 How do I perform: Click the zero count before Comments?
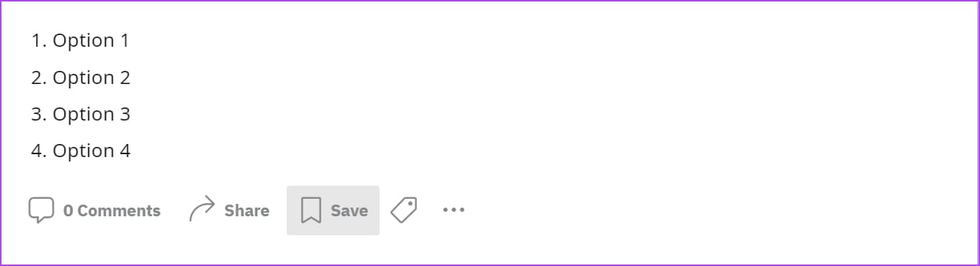(68, 210)
